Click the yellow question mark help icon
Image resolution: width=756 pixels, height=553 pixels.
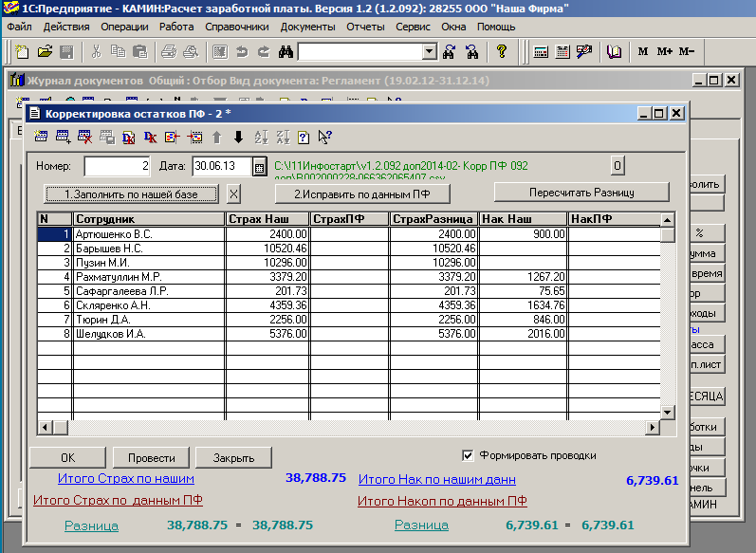(502, 50)
